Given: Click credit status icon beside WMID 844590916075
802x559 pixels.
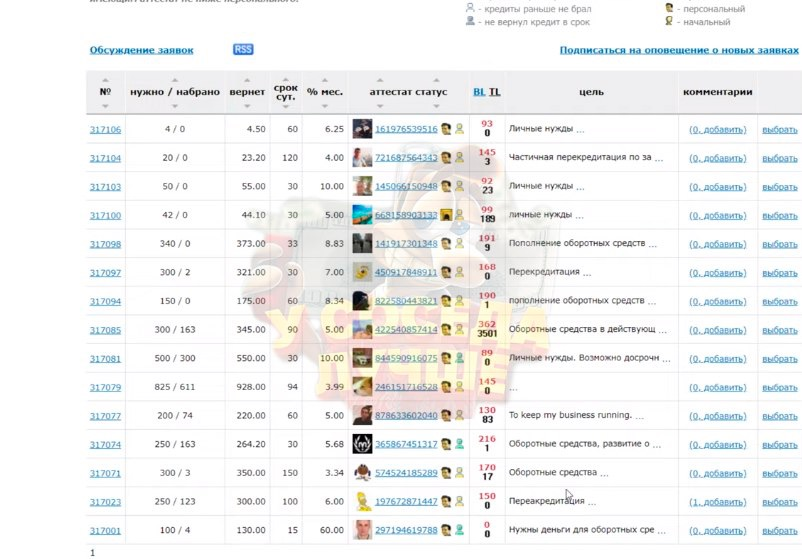Looking at the screenshot, I should (x=460, y=358).
